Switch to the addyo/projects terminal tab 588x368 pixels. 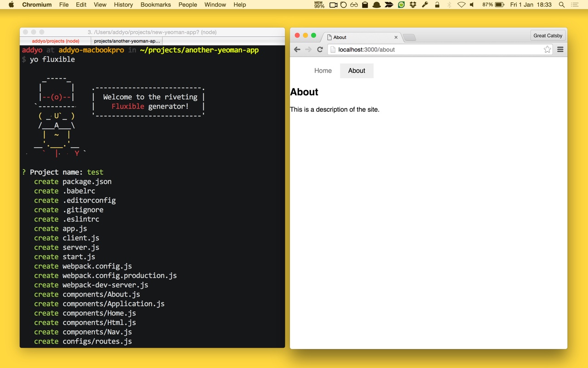click(56, 41)
